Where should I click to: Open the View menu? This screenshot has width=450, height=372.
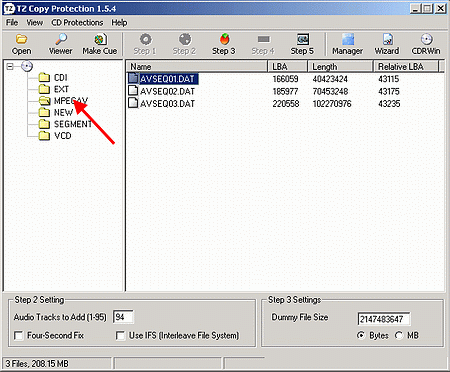point(35,23)
